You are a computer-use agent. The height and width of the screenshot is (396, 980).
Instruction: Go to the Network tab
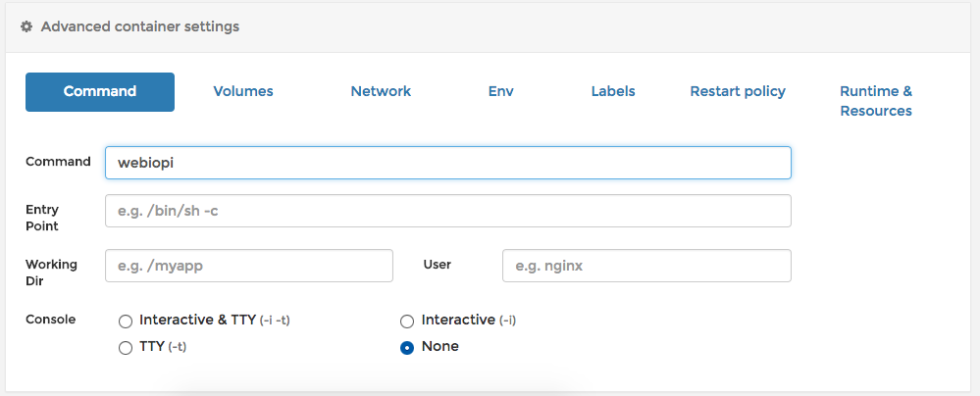pyautogui.click(x=381, y=91)
